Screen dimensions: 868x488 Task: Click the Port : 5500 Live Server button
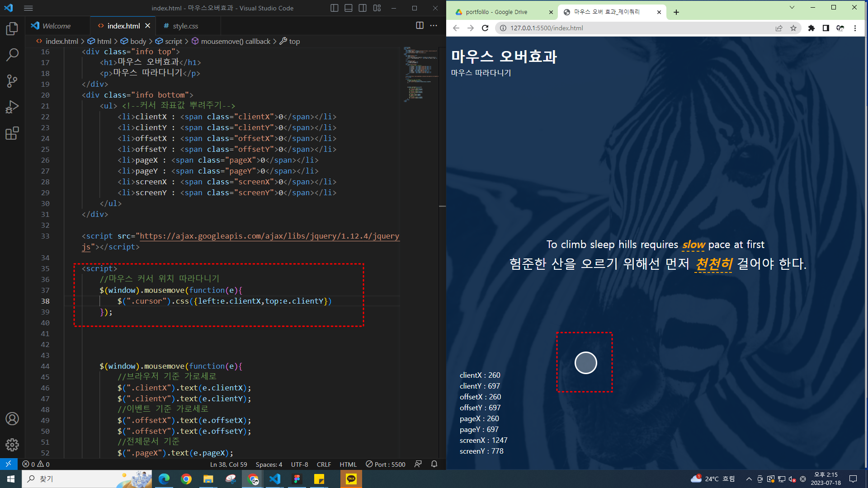(x=386, y=465)
